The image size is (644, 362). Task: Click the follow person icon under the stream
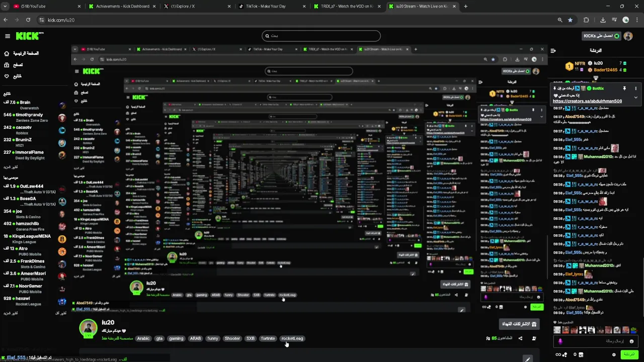pyautogui.click(x=534, y=338)
